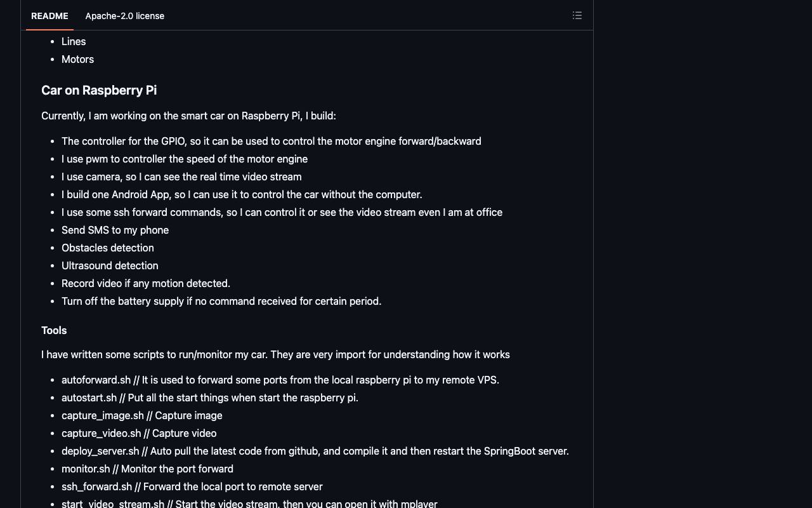
Task: Click Obstacles detection list item
Action: 107,248
